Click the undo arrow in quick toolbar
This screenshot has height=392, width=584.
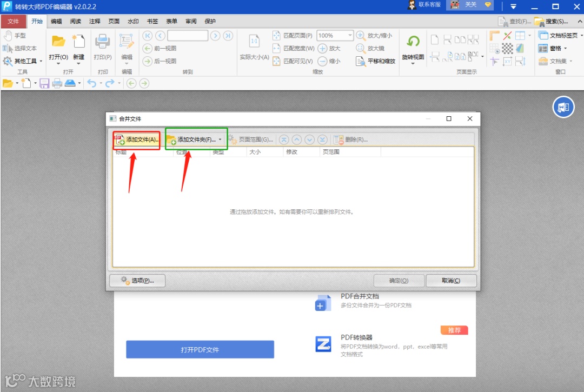pyautogui.click(x=92, y=83)
